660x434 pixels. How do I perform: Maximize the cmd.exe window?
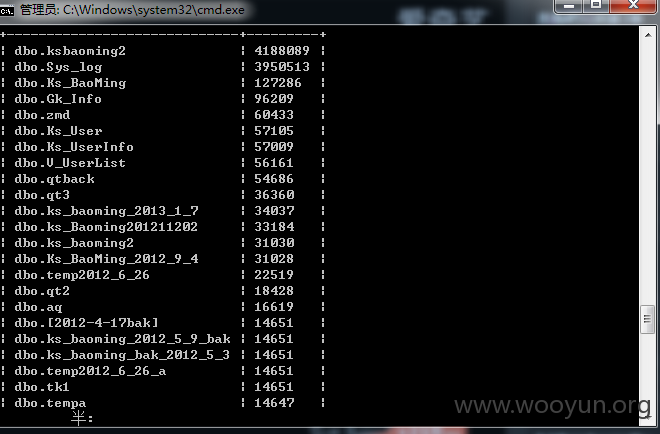596,6
